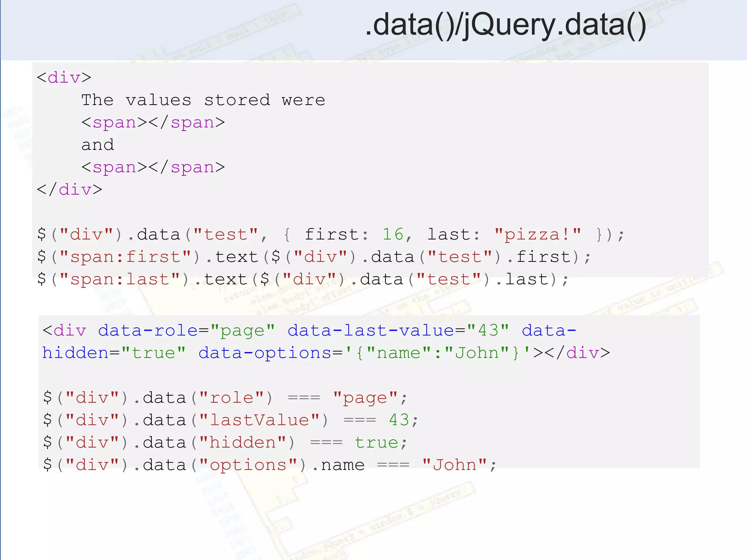747x560 pixels.
Task: Click the "options" string in last line
Action: tap(248, 465)
